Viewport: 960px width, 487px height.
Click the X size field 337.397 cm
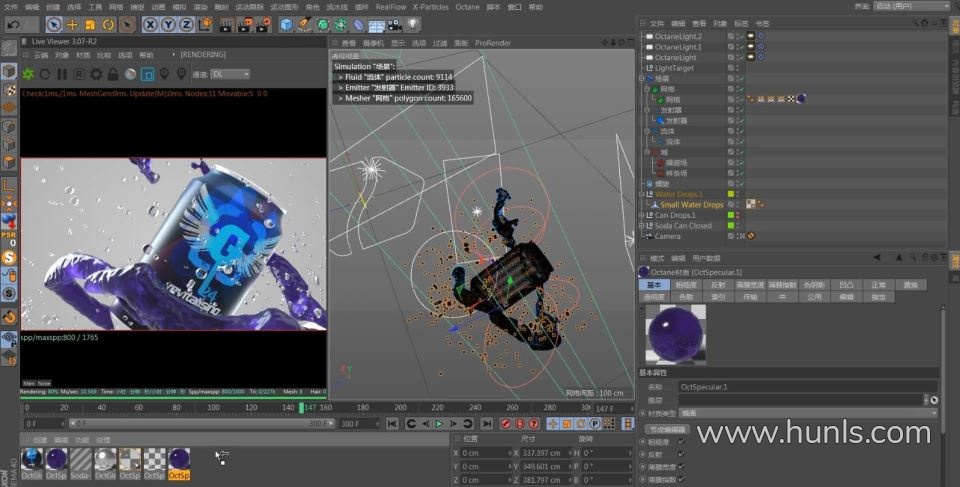click(x=544, y=453)
